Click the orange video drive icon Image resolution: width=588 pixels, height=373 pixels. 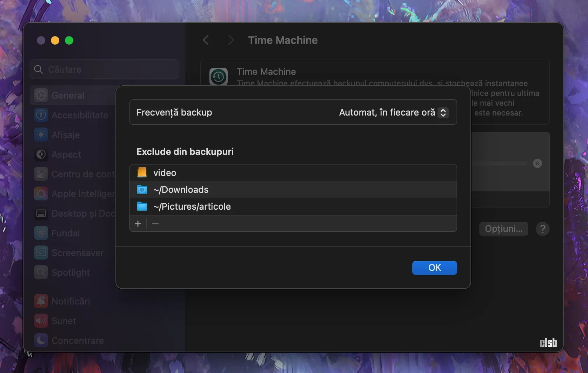click(142, 172)
